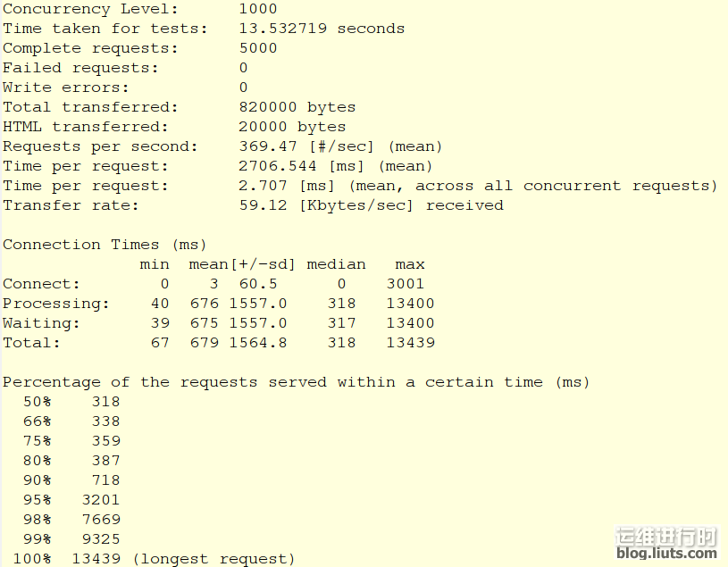Viewport: 728px width, 567px height.
Task: Click the HTML transferred 20000 bytes value
Action: pyautogui.click(x=292, y=127)
